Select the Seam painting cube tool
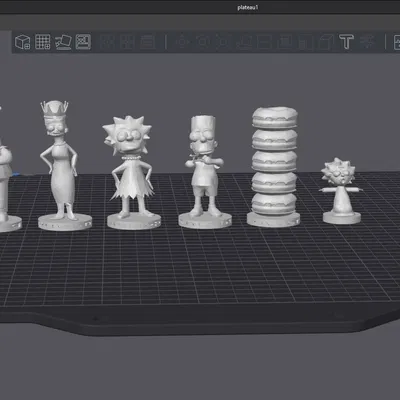The image size is (400, 400). (326, 42)
